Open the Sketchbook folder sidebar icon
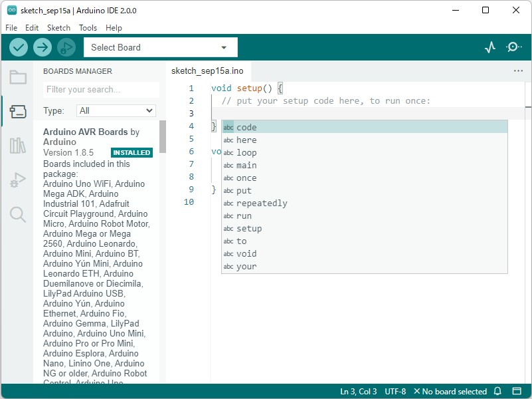The width and height of the screenshot is (532, 399). (x=18, y=77)
